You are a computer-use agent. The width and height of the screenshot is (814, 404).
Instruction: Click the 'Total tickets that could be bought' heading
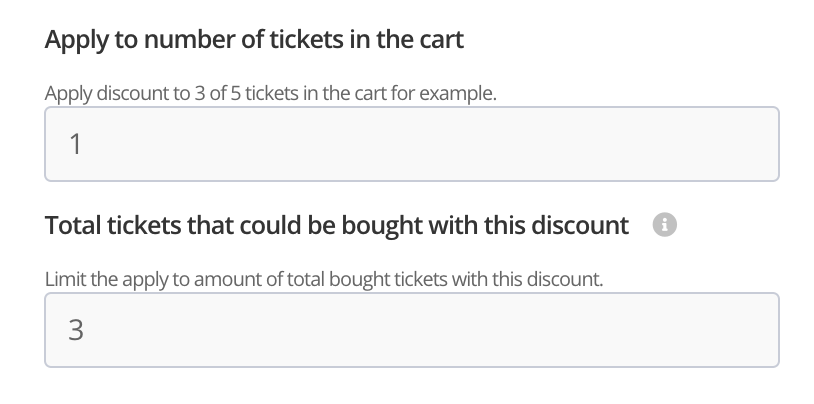337,226
